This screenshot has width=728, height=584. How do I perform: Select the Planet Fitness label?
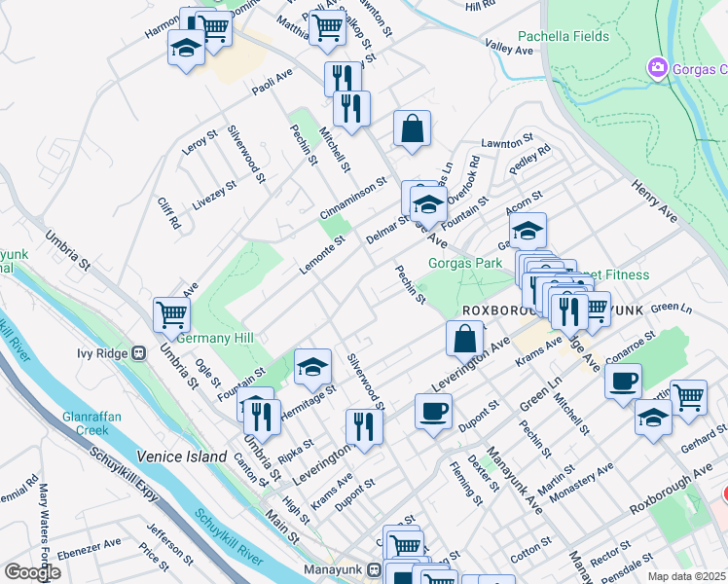617,274
